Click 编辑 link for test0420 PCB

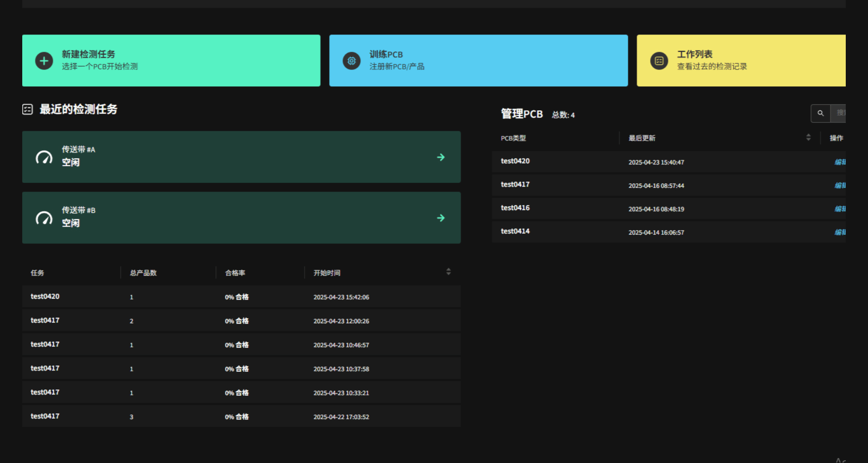coord(840,162)
